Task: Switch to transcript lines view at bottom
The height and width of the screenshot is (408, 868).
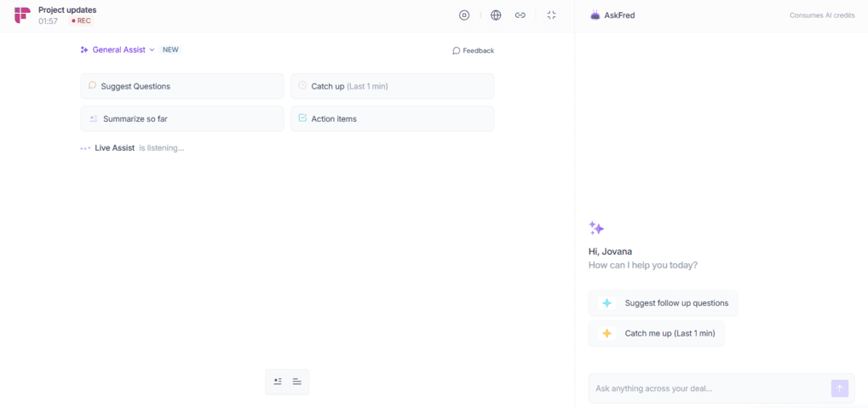Action: [297, 382]
